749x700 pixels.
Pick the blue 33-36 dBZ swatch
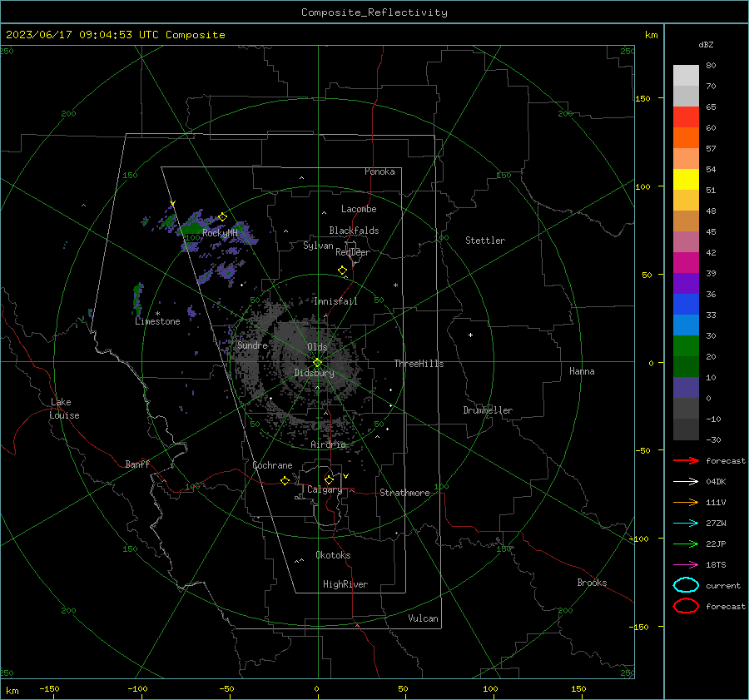tap(686, 305)
